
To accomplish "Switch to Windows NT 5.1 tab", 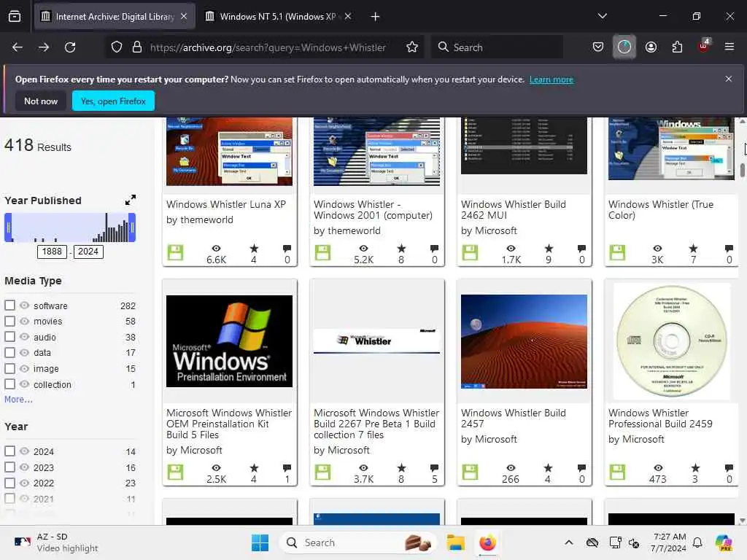I will coord(278,17).
